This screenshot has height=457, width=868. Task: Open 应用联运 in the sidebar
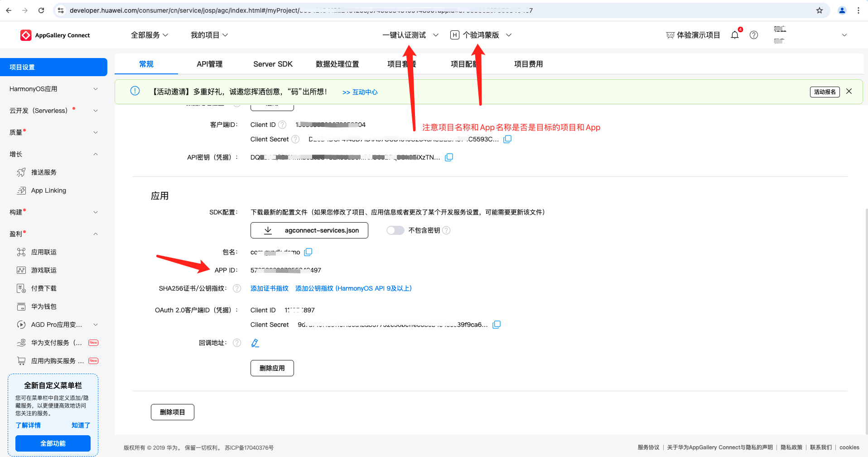point(44,252)
